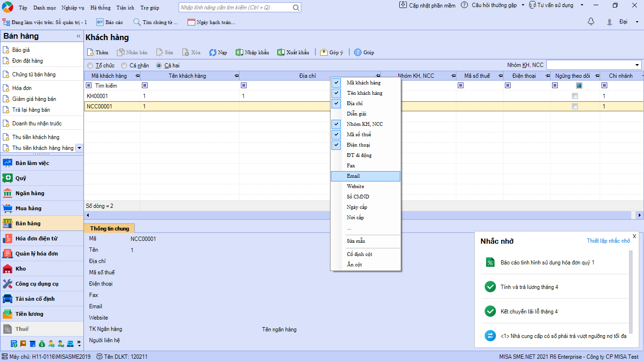This screenshot has height=362, width=644.
Task: Click Thiết lập nhắc nhở link
Action: [x=608, y=241]
